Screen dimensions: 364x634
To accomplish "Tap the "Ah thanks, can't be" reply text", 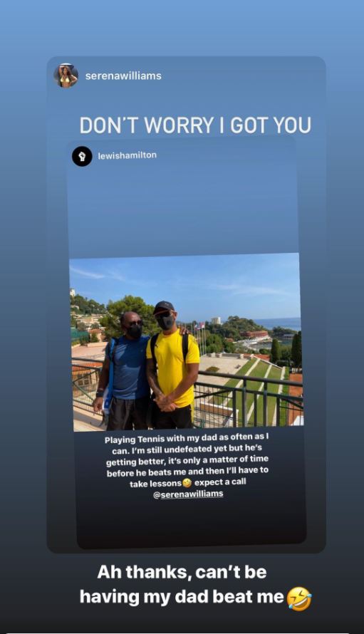I will (x=182, y=572).
